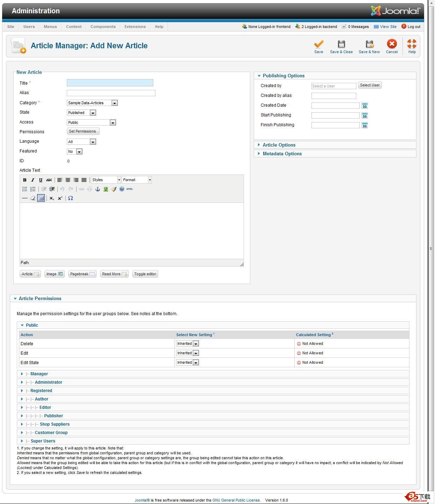435x504 pixels.
Task: Undo the last editor action
Action: tap(63, 189)
